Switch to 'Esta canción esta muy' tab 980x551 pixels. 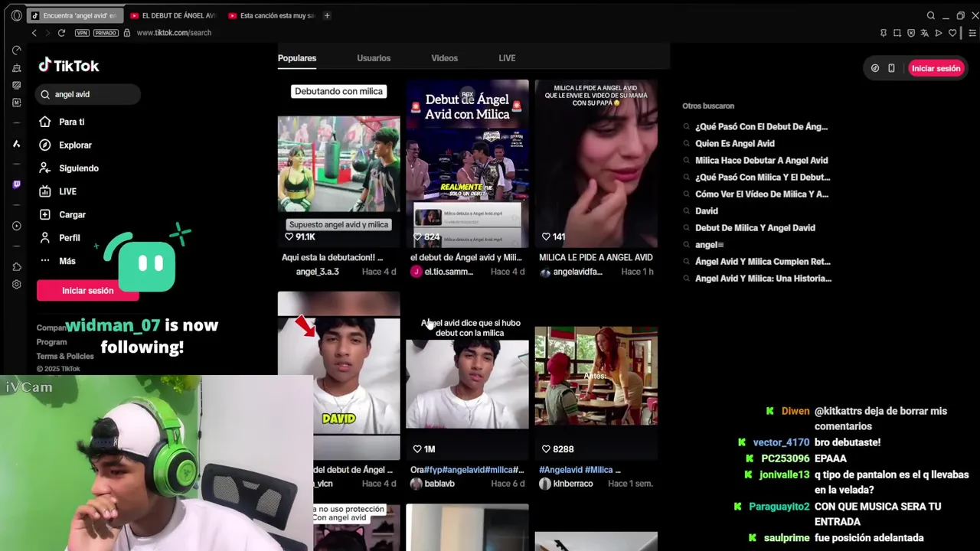tap(271, 15)
